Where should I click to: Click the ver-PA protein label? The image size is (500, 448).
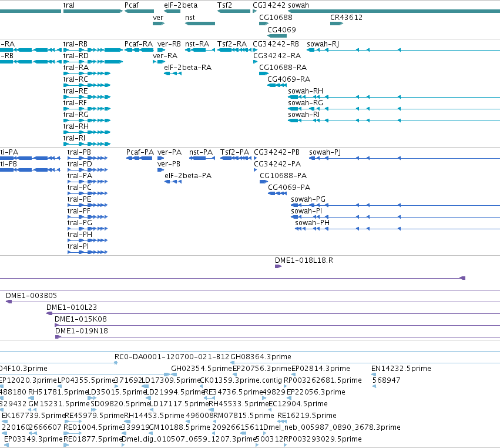[x=169, y=152]
